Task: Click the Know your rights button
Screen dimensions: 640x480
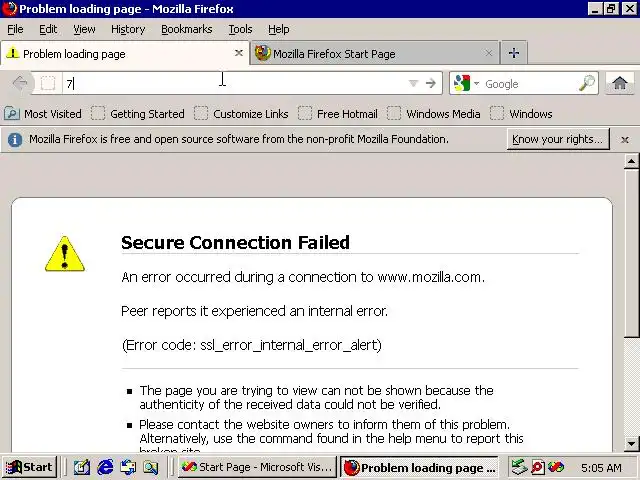Action: [558, 140]
